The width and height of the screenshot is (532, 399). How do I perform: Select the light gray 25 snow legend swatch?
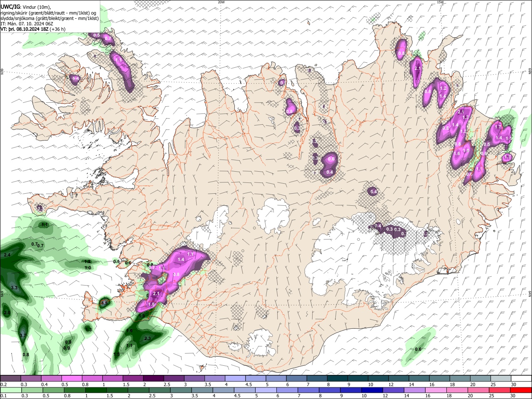point(500,379)
